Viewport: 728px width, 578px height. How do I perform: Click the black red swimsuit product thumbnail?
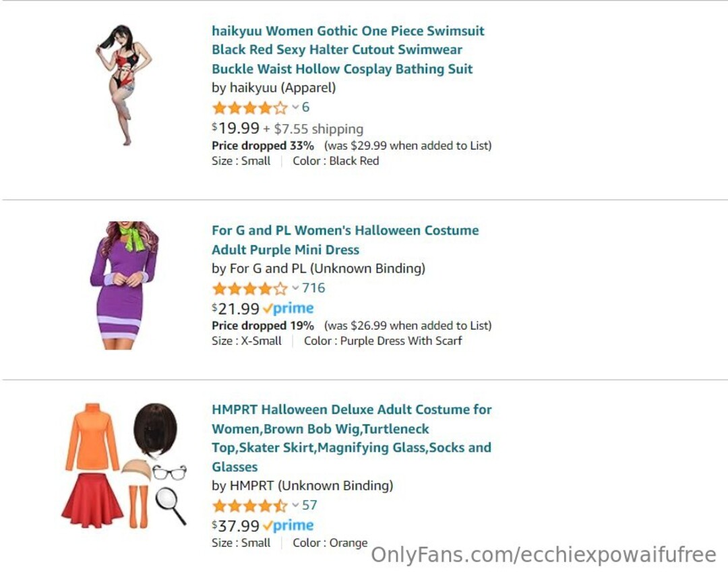[123, 84]
